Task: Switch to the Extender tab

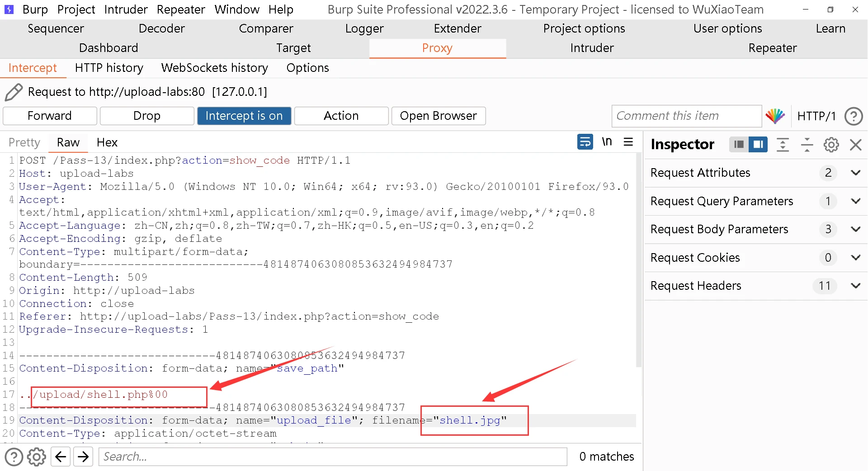Action: (x=458, y=28)
